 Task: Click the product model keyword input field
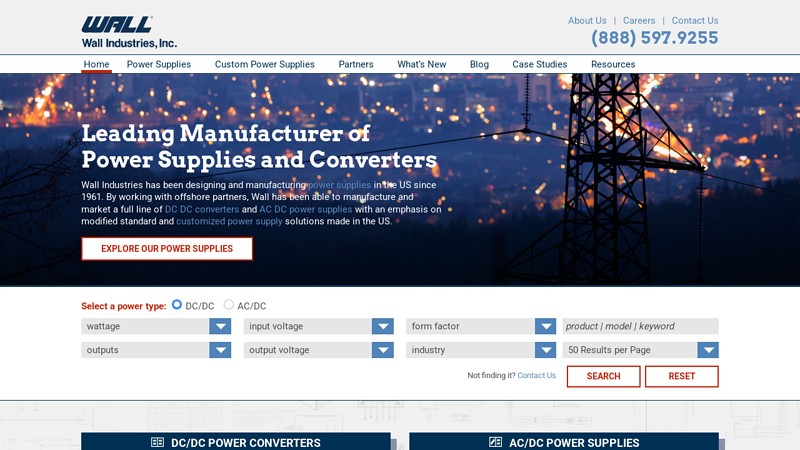point(641,326)
